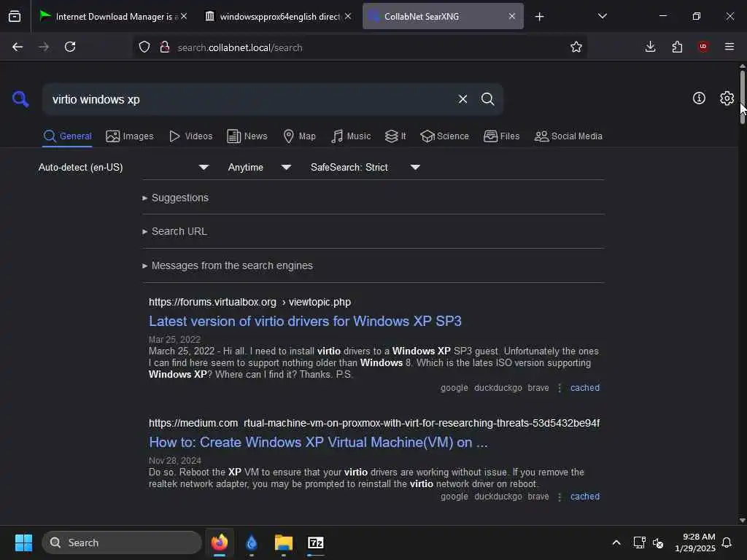Screen dimensions: 747x560
Task: Open Firefox from taskbar
Action: [219, 542]
